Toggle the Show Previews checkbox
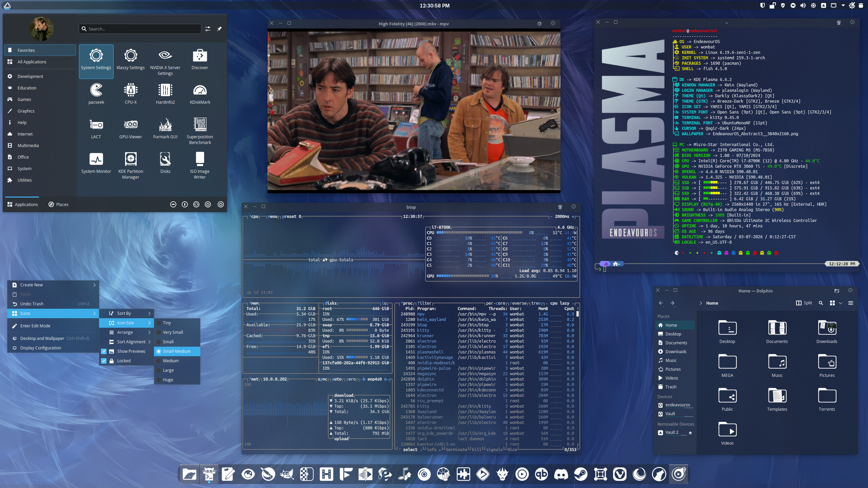868x488 pixels. [x=104, y=351]
